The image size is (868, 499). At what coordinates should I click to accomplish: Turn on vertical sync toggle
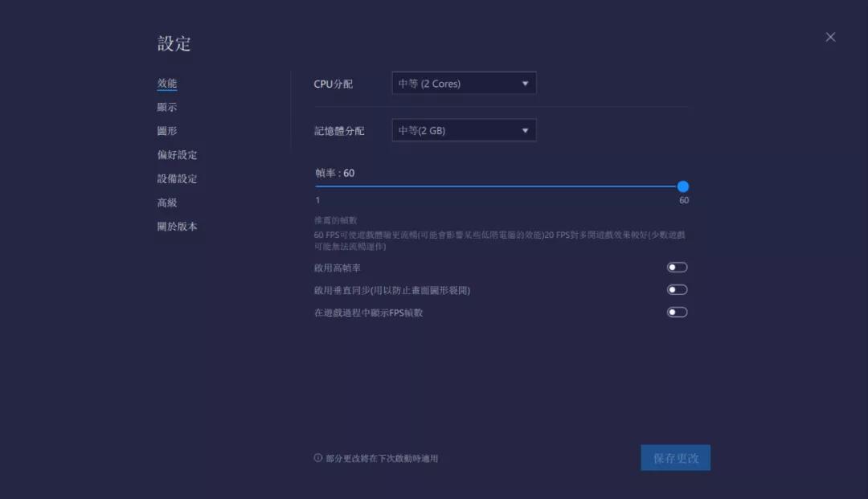pos(676,288)
